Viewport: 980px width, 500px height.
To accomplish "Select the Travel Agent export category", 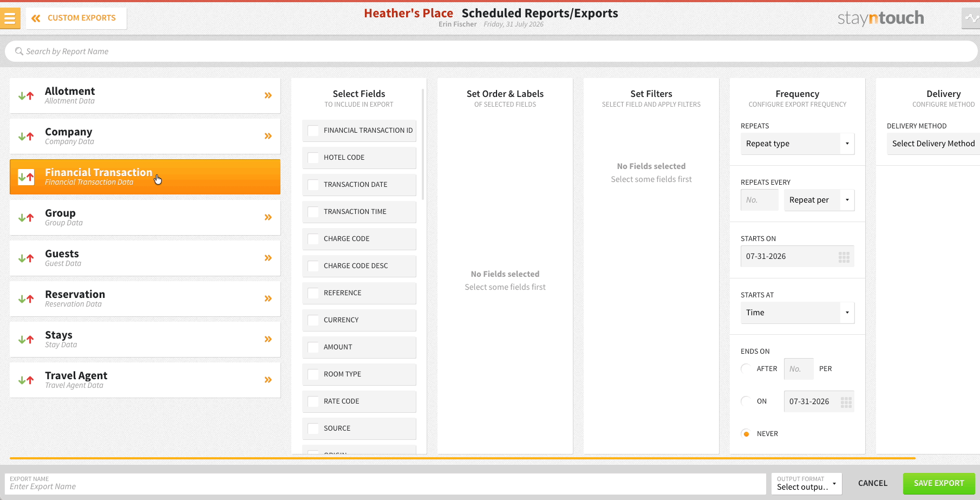I will (x=145, y=380).
